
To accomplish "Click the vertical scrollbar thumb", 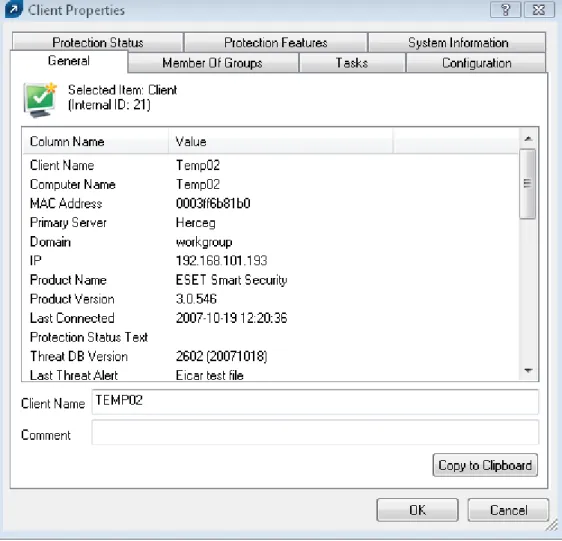I will click(528, 184).
